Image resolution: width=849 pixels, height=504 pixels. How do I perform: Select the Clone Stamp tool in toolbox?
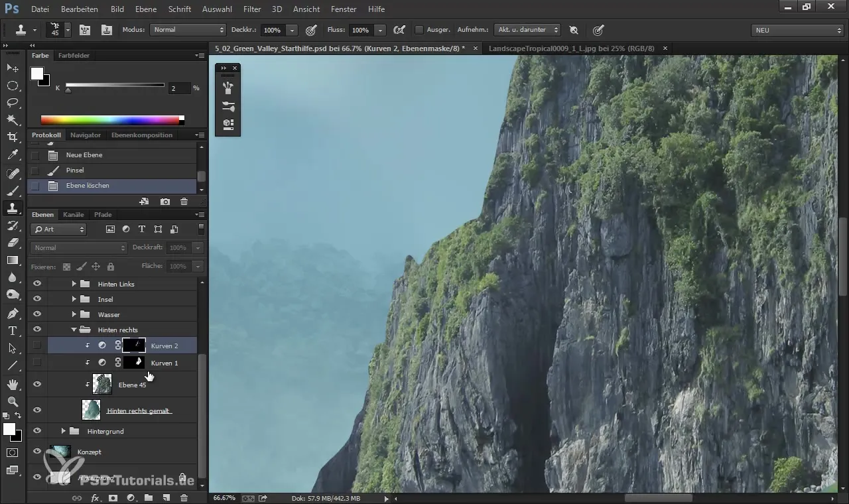click(12, 208)
